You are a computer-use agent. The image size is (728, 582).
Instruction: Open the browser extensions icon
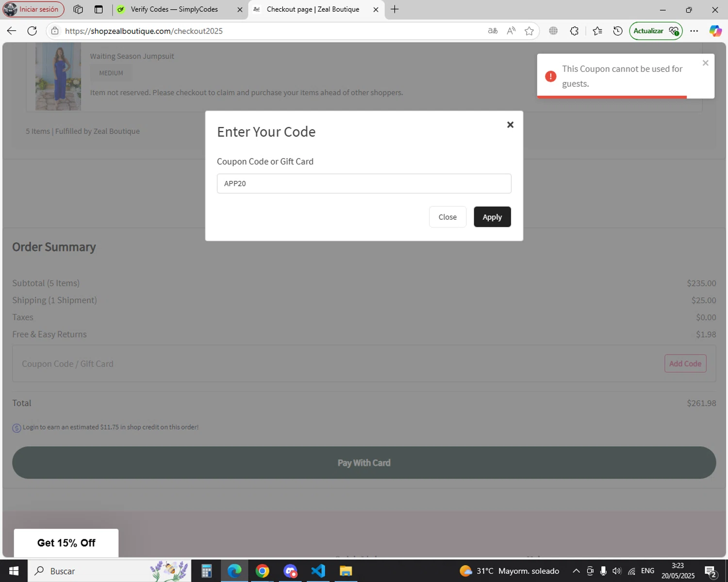[x=574, y=31]
